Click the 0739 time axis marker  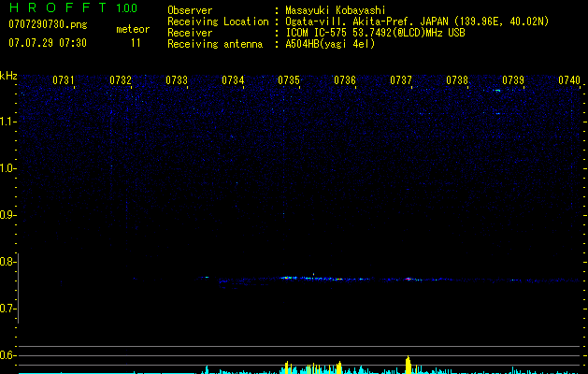(513, 80)
